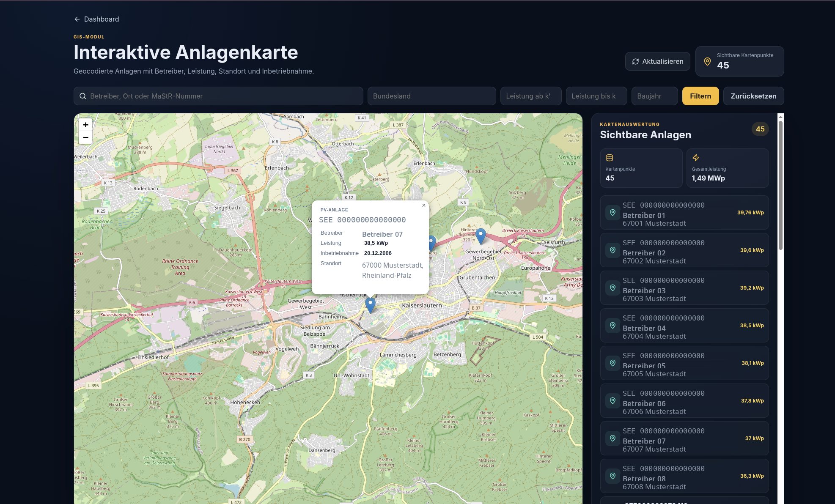
Task: Click the Bundesland field
Action: tap(431, 96)
